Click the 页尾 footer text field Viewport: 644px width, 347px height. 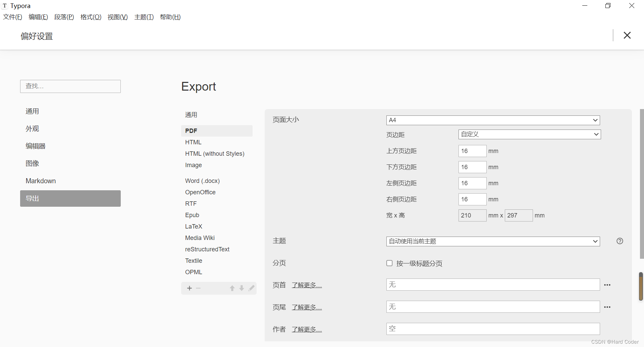pos(493,307)
